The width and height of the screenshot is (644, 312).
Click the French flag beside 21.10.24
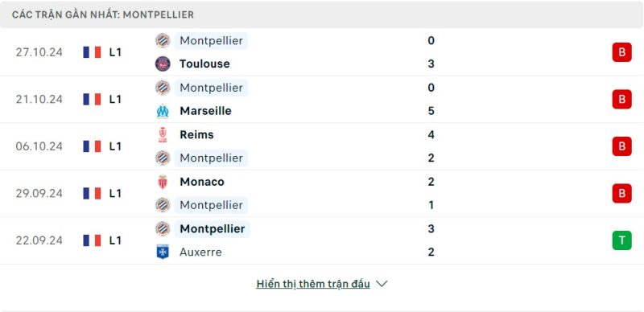(92, 100)
